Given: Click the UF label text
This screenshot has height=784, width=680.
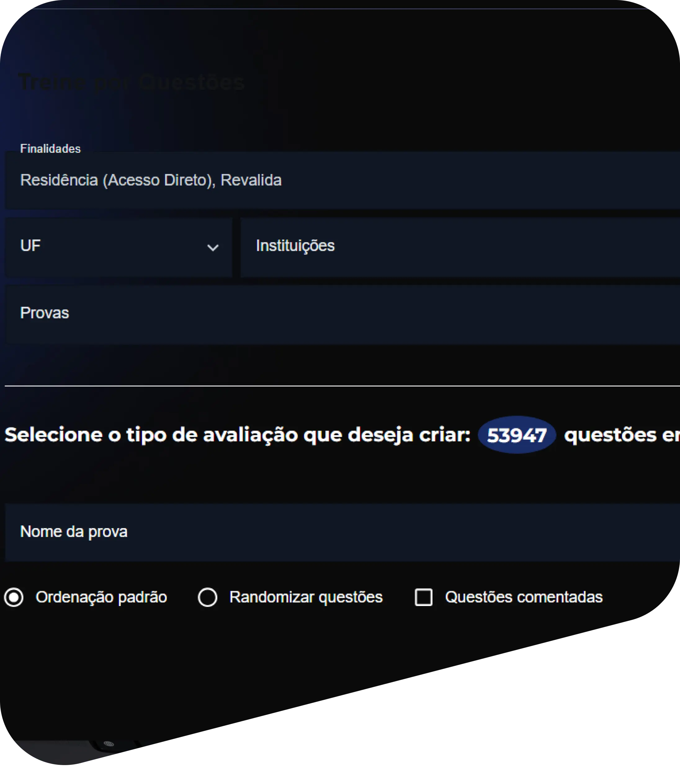Looking at the screenshot, I should [x=30, y=246].
